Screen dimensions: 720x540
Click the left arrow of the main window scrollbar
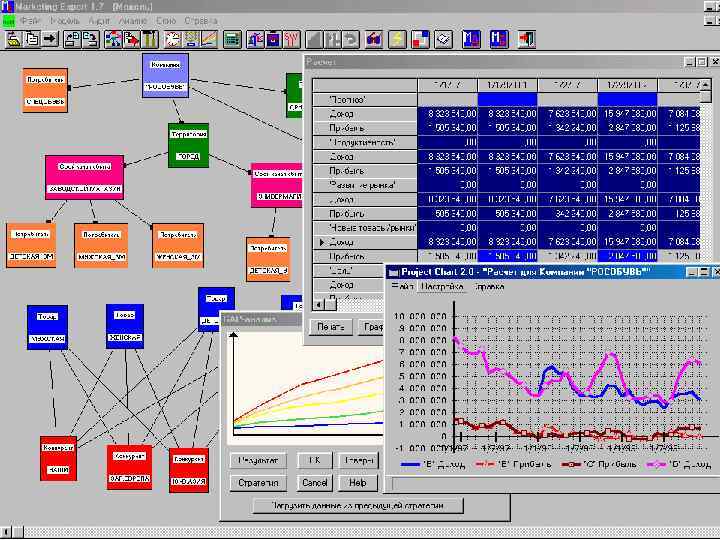6,533
